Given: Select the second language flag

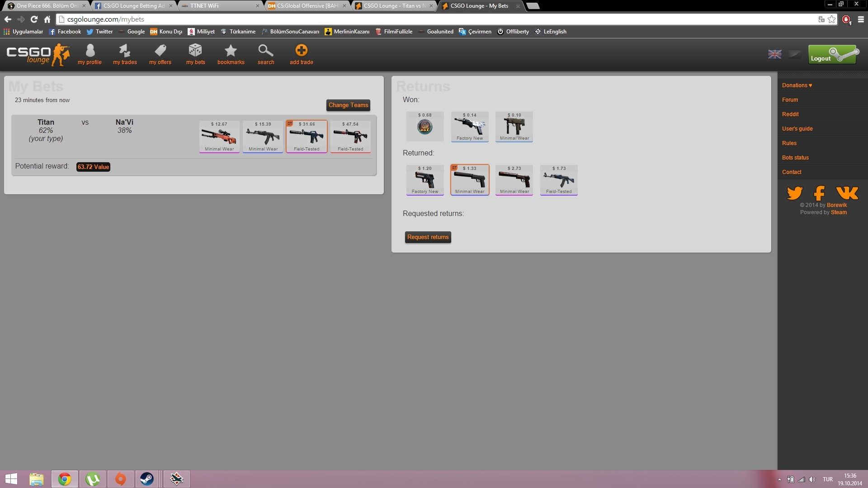Looking at the screenshot, I should coord(794,54).
